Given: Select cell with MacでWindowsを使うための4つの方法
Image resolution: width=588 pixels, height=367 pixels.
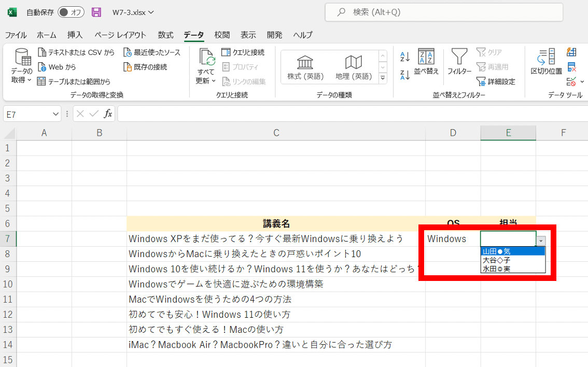Looking at the screenshot, I should (276, 299).
